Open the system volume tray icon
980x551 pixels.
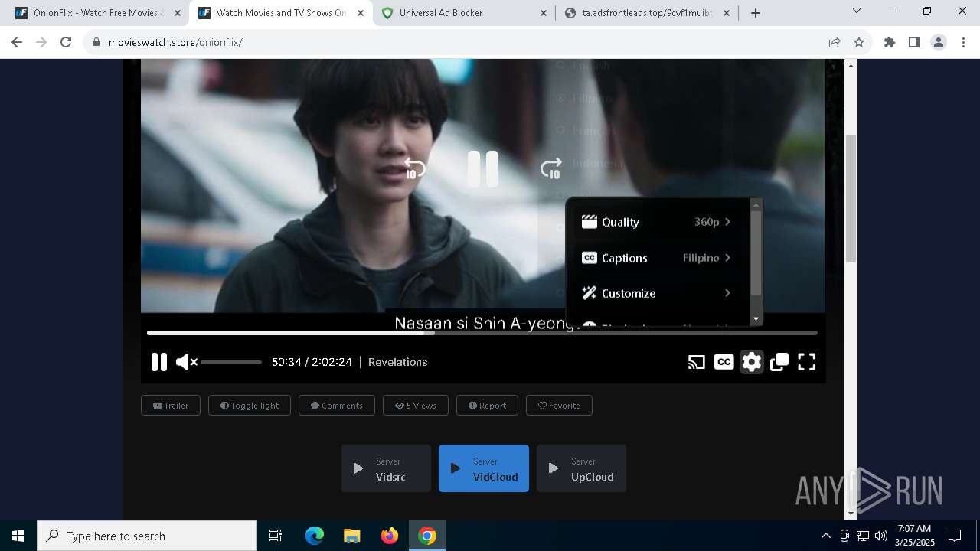coord(881,536)
